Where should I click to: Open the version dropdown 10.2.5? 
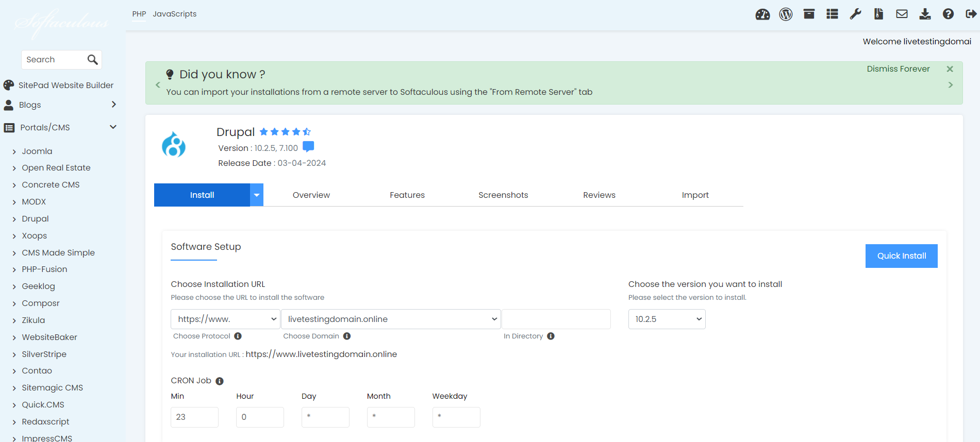coord(667,319)
